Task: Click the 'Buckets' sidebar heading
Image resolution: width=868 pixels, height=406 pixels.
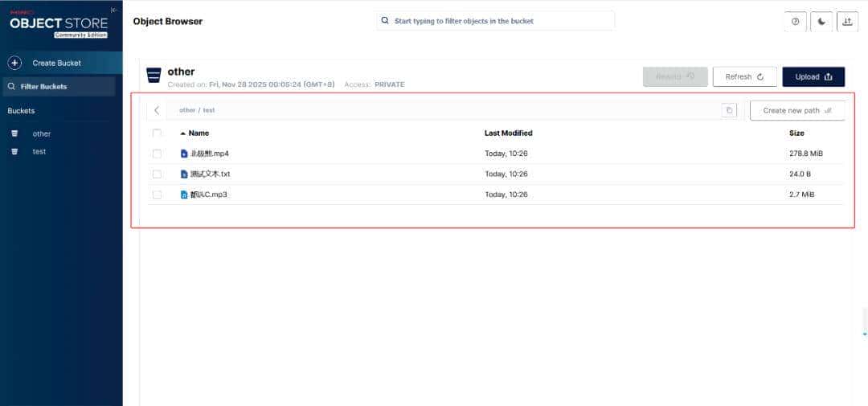Action: pyautogui.click(x=21, y=111)
